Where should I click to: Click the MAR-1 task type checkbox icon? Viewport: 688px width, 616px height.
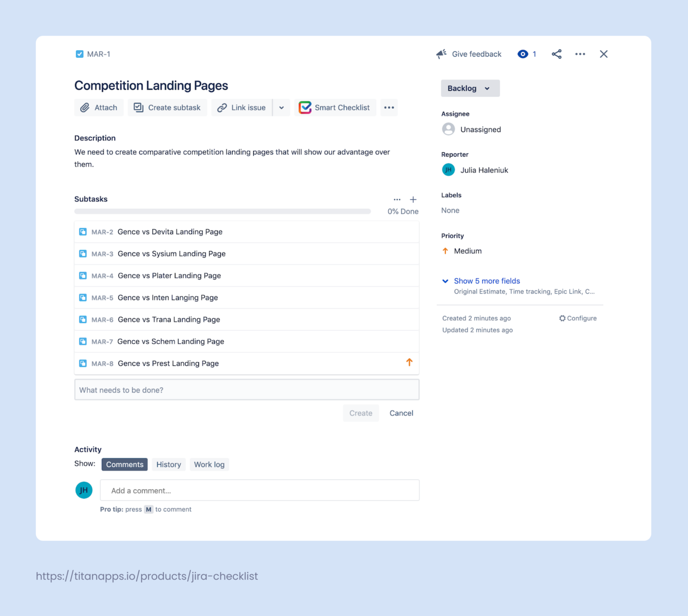[80, 54]
